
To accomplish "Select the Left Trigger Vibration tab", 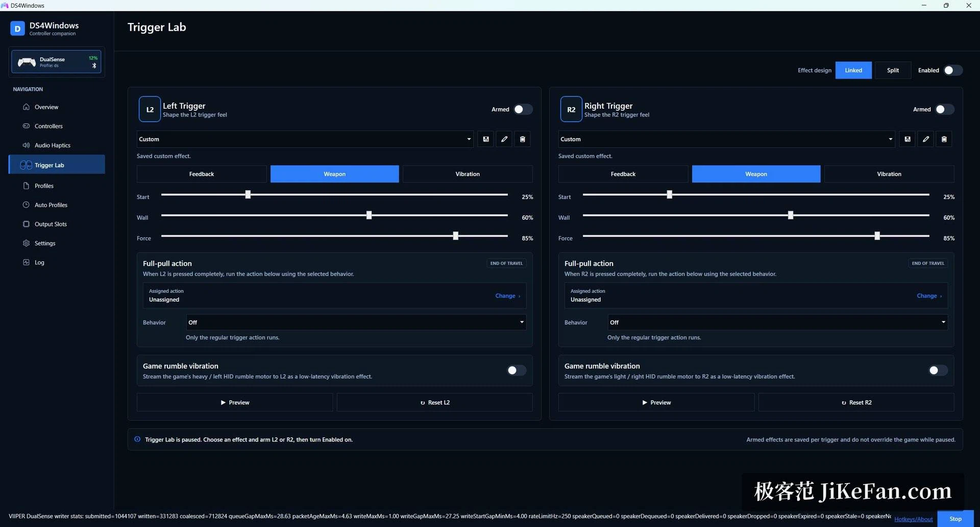I will pyautogui.click(x=468, y=174).
